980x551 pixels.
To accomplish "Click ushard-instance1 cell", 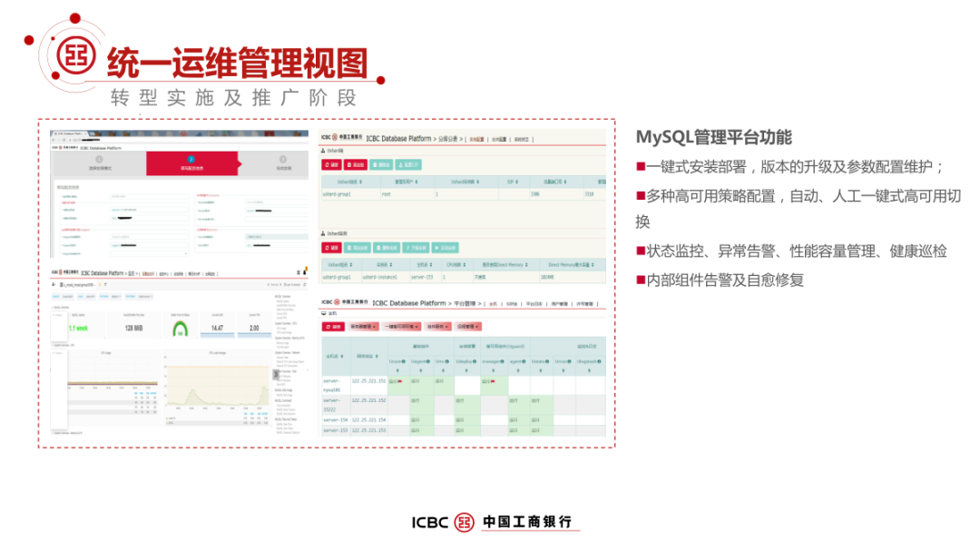I will click(379, 277).
